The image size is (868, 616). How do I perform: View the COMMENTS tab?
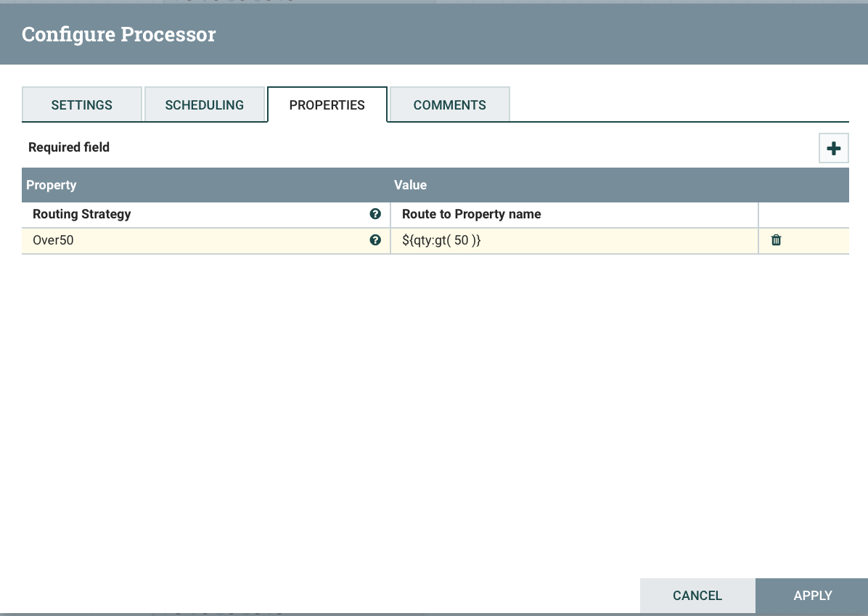449,104
